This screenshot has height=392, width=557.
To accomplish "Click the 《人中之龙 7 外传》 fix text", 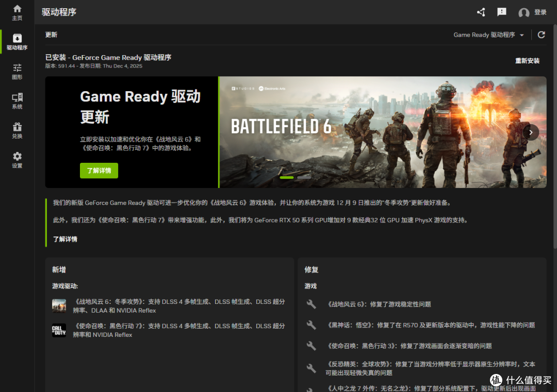I will pos(431,388).
